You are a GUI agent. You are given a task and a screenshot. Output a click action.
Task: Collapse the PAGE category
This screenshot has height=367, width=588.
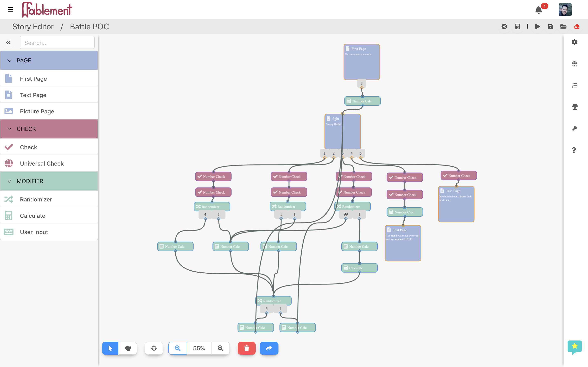pos(9,60)
